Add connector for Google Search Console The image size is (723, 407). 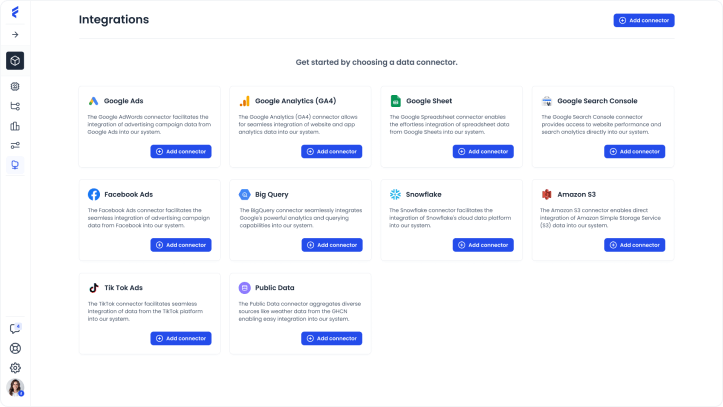634,152
